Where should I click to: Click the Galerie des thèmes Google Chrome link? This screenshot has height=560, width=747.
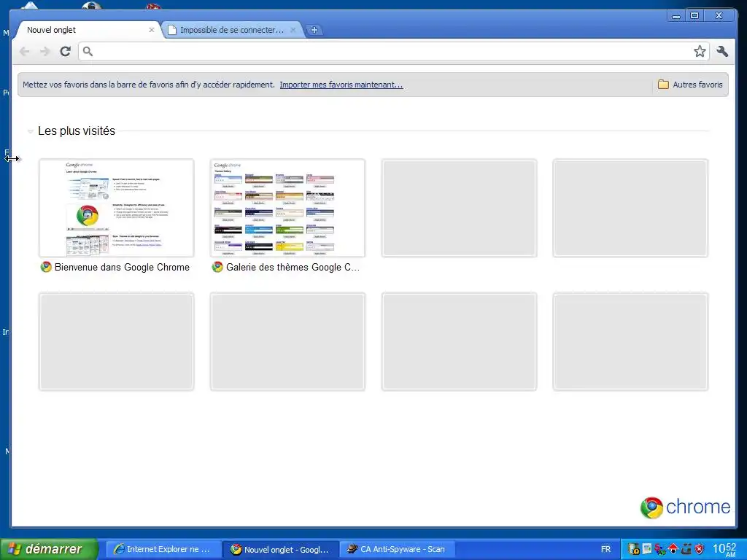pos(293,267)
